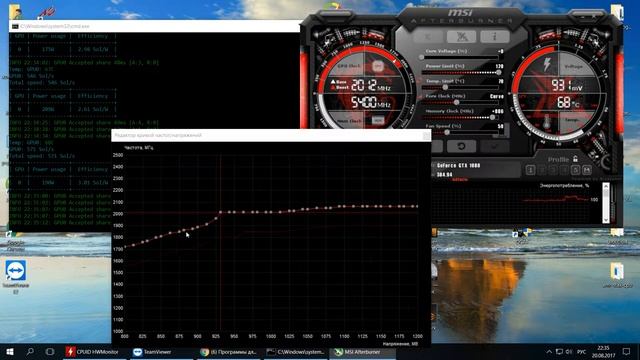Open the РУС language switcher
640x360 pixels.
click(x=582, y=352)
